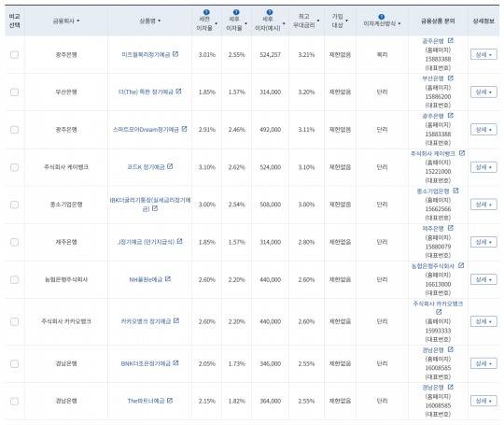Check compare box for 미즈월복리정기예금 row
This screenshot has height=425, width=504.
(x=14, y=54)
